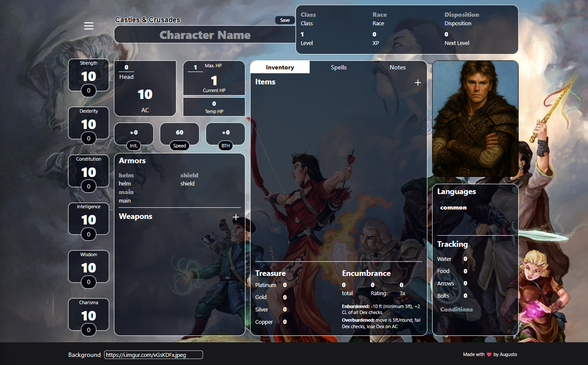Viewport: 588px width, 365px height.
Task: Select the Wisdom modifier bubble
Action: coord(89,282)
